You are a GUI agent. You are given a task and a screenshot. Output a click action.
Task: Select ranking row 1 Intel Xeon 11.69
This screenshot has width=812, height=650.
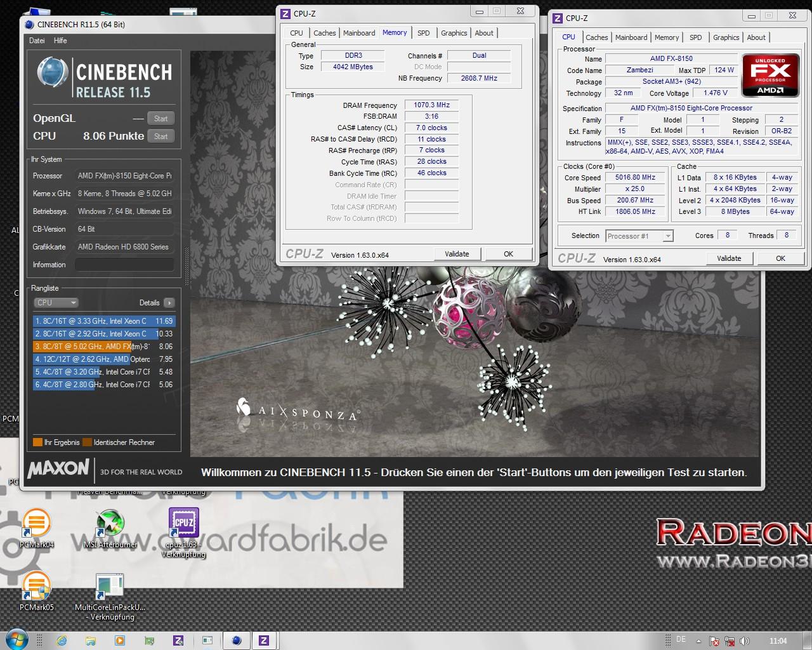(x=103, y=321)
